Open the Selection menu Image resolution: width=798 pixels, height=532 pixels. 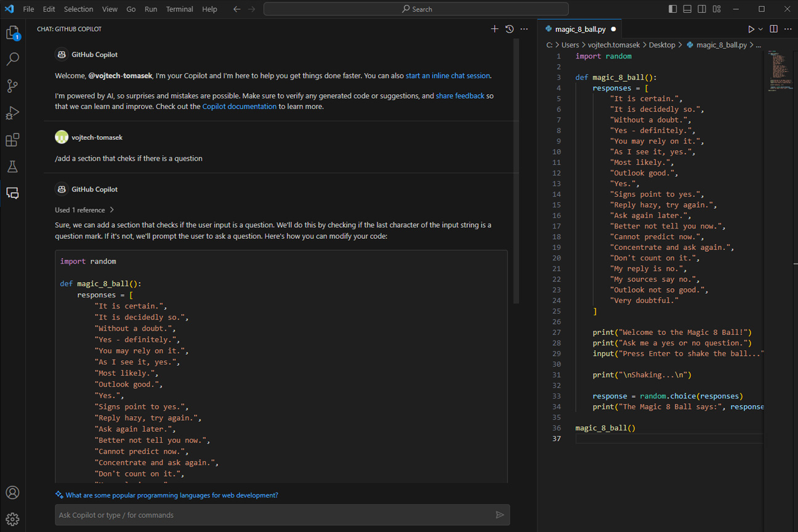(79, 9)
